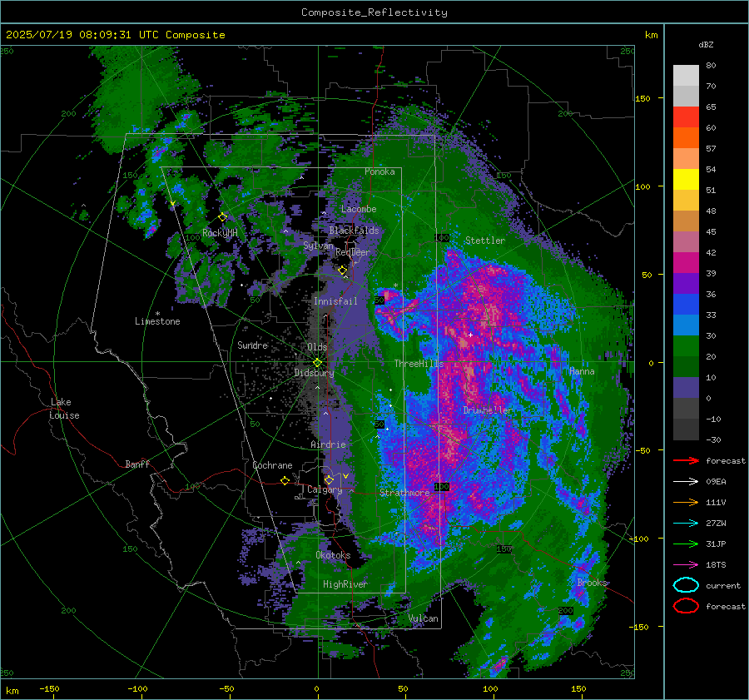This screenshot has width=749, height=700.
Task: Select the Banff label
Action: 137,464
